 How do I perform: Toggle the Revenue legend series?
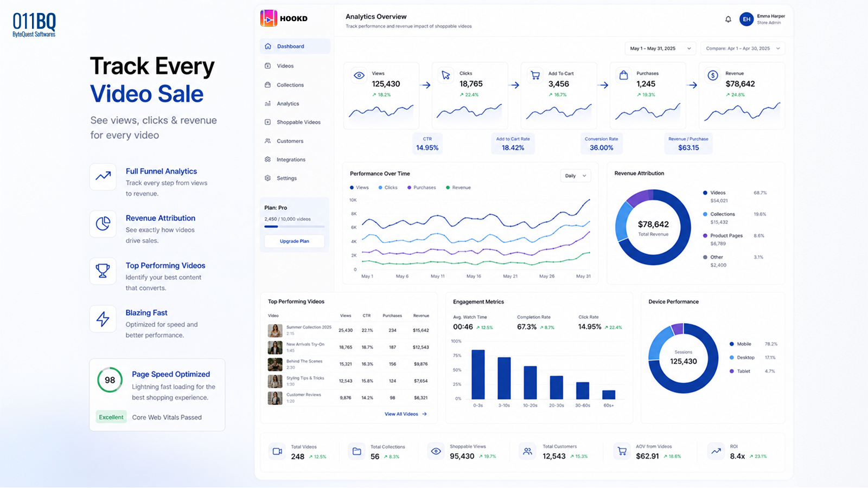click(x=458, y=188)
